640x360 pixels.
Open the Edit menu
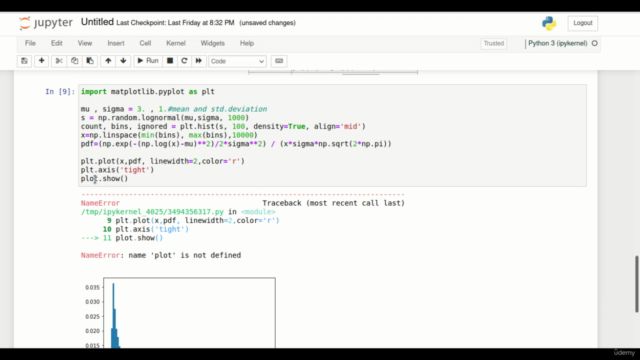coord(56,43)
